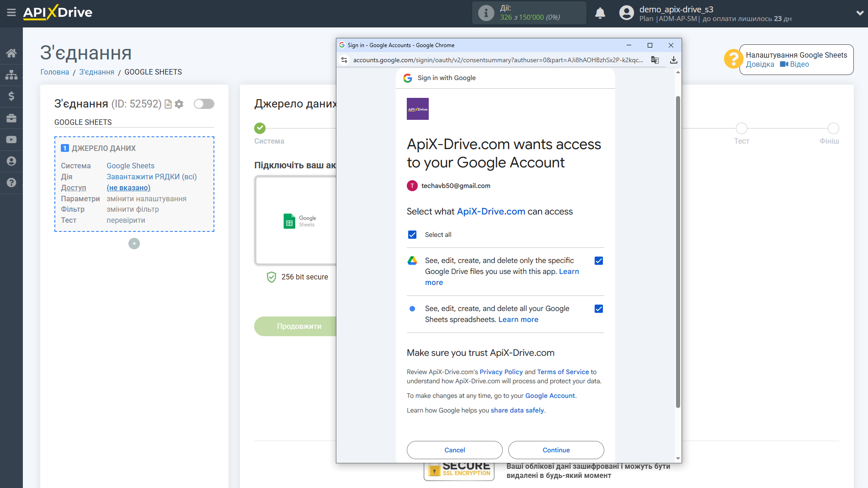Toggle the connection 52592 on/off switch

click(204, 104)
